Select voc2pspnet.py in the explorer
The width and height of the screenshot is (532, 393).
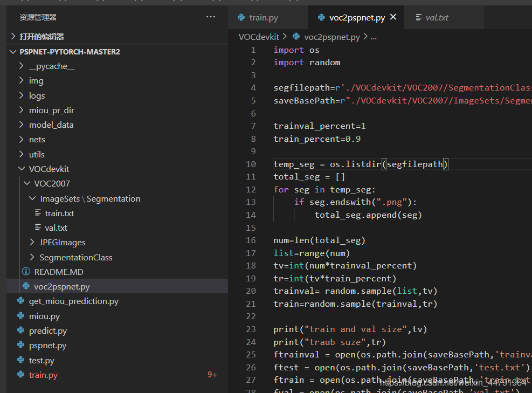[62, 286]
